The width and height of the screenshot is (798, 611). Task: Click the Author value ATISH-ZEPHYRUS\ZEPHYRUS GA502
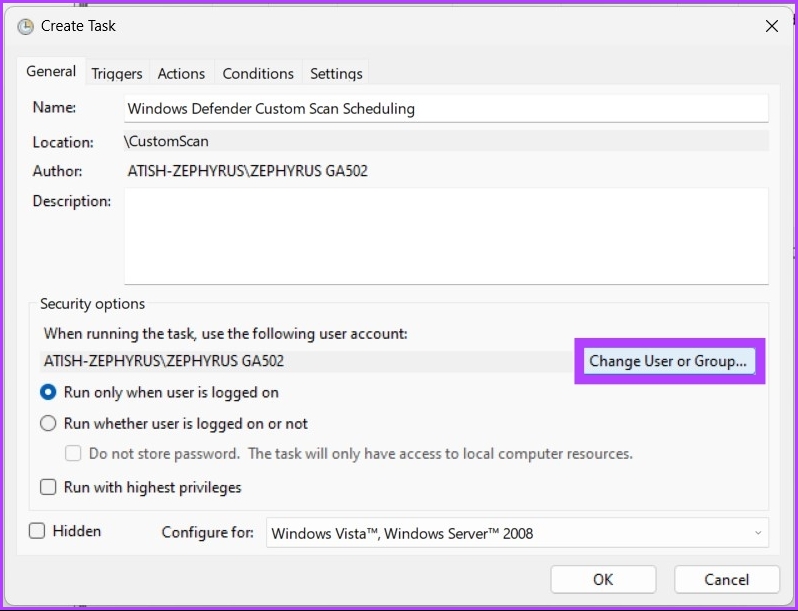tap(247, 171)
